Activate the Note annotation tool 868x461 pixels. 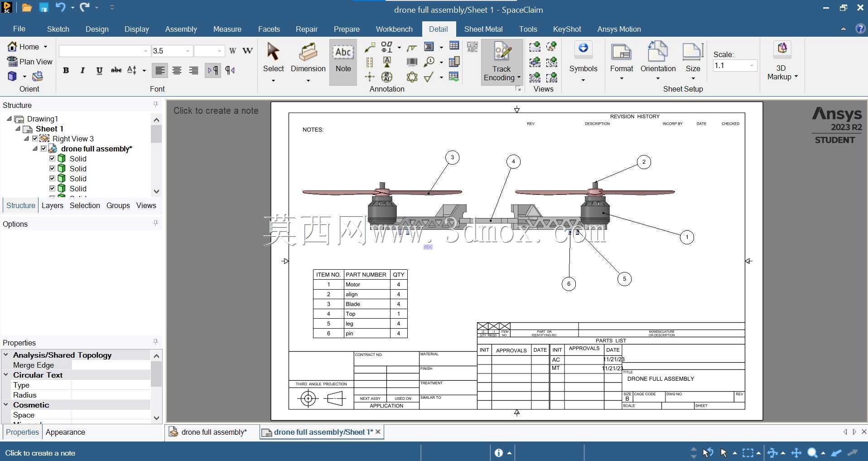(x=343, y=62)
